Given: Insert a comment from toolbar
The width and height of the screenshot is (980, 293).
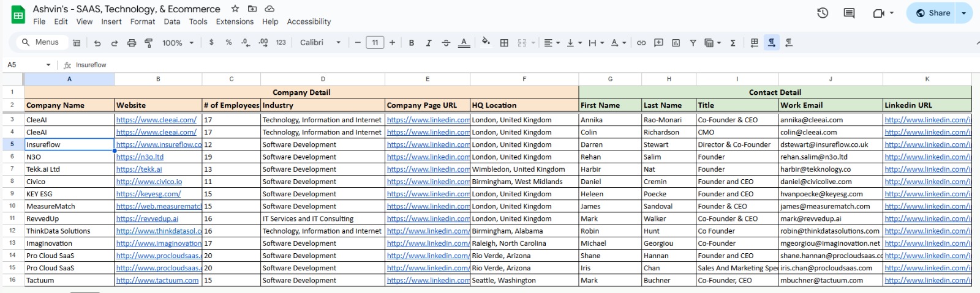Looking at the screenshot, I should click(x=658, y=43).
